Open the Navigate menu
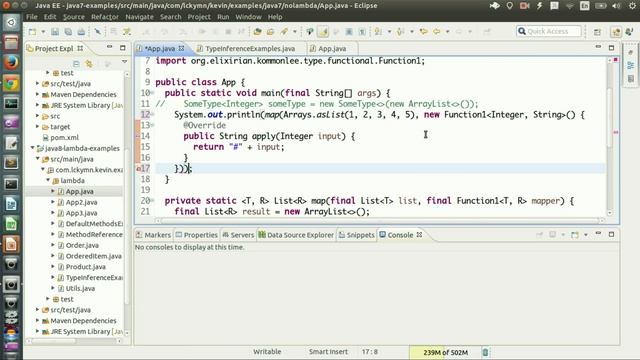 click(139, 17)
